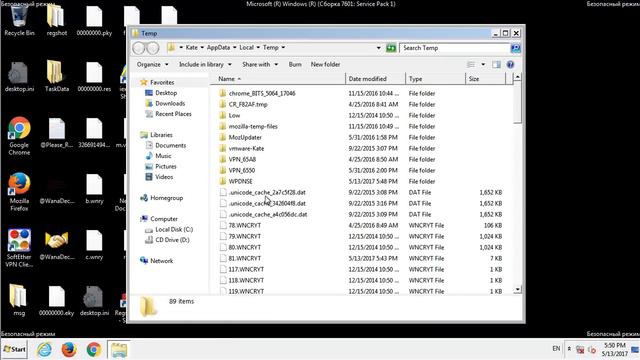The height and width of the screenshot is (360, 640).
Task: Sort by the Date modified column header
Action: coord(376,79)
